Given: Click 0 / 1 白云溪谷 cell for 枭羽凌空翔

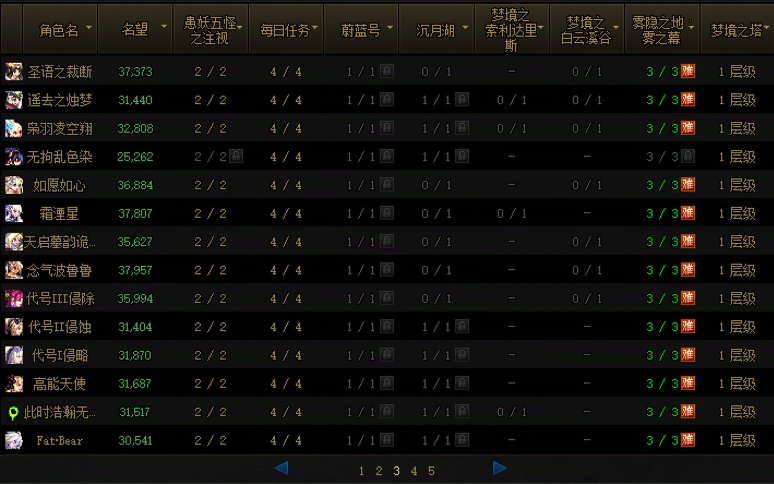Looking at the screenshot, I should [x=587, y=129].
